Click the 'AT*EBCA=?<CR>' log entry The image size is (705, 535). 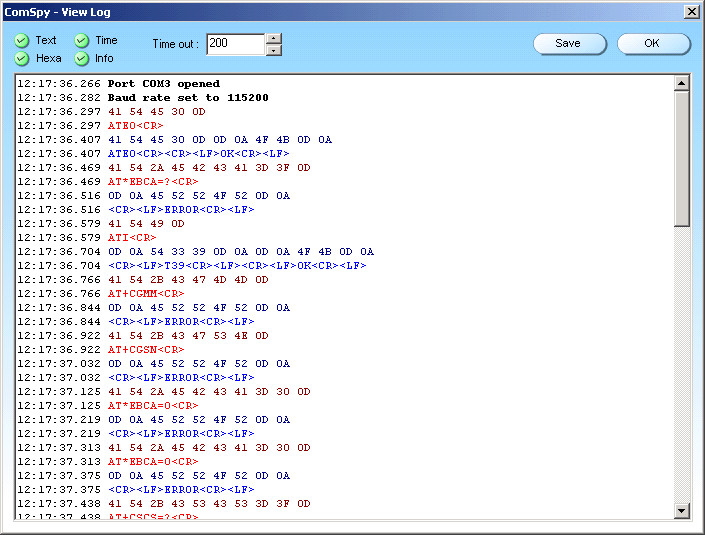tap(153, 182)
